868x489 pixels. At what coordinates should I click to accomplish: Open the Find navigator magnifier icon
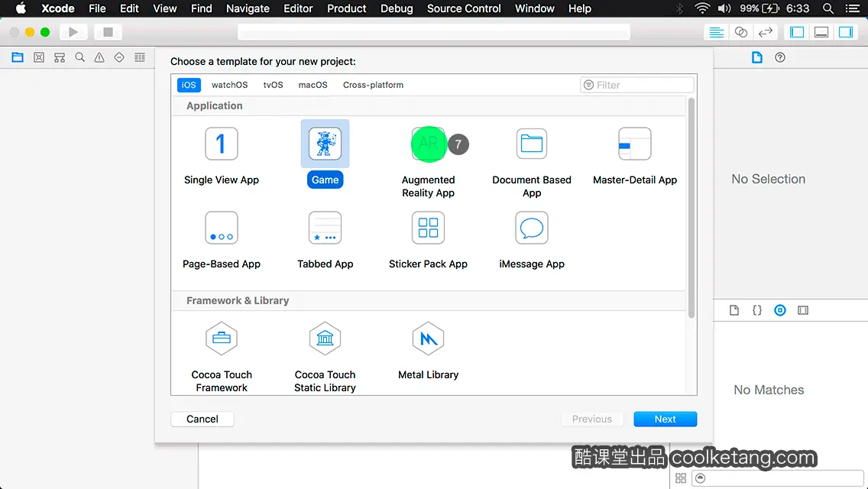click(79, 57)
